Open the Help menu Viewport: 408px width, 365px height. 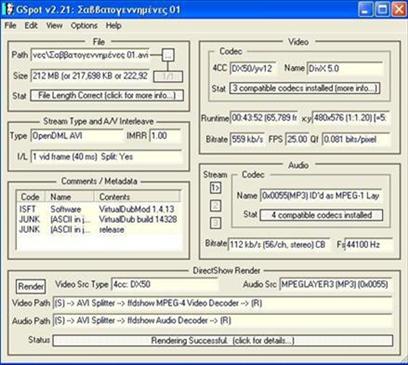coord(113,26)
